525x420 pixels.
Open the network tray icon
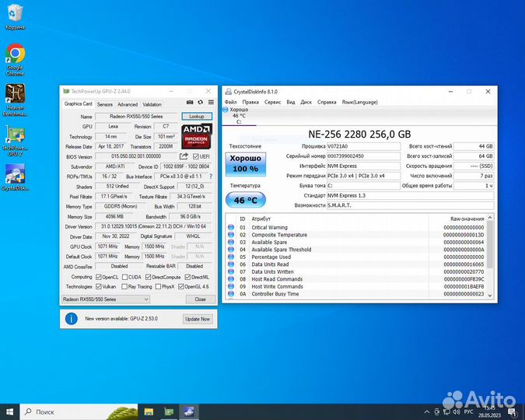pos(446,411)
